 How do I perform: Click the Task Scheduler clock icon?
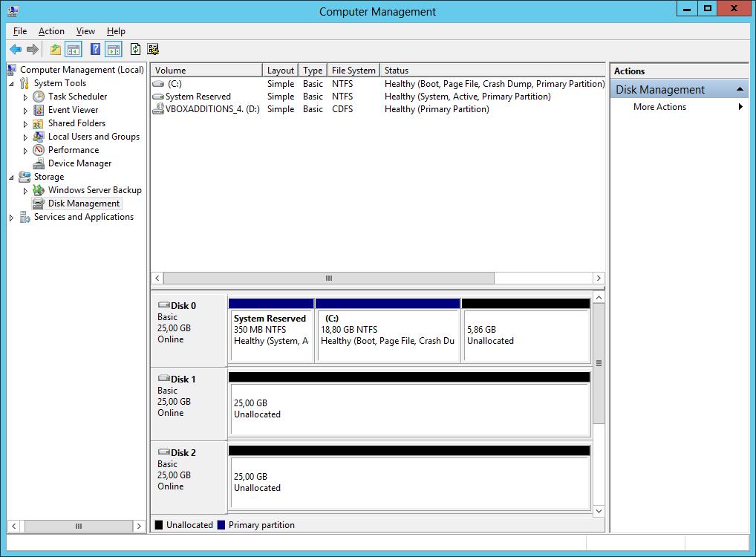(x=39, y=97)
